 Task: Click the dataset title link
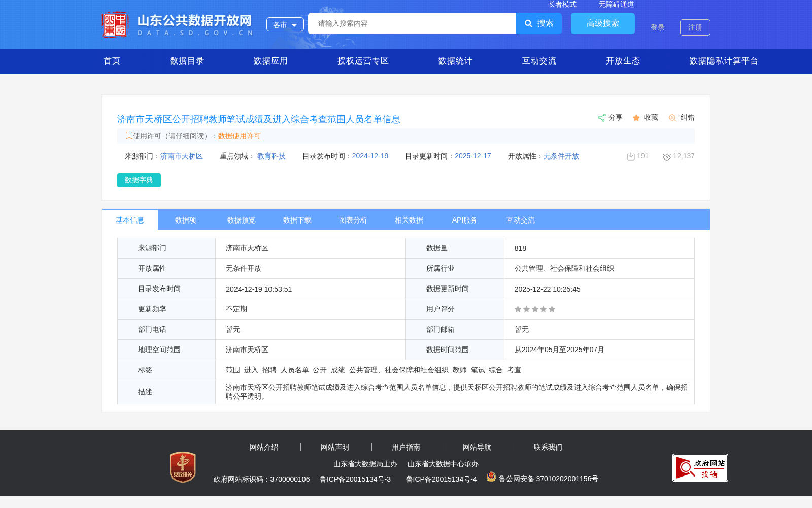259,119
